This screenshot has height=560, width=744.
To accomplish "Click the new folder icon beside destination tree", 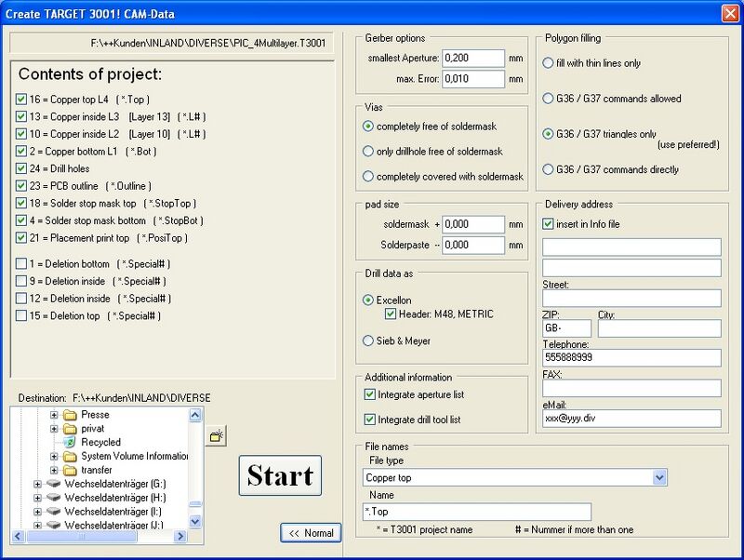I will [217, 435].
